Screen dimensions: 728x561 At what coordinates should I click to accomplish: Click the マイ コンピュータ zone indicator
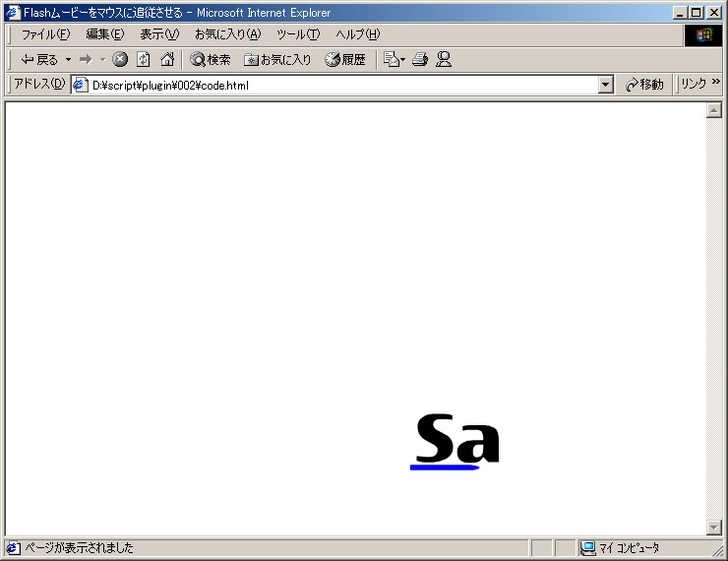coord(621,548)
